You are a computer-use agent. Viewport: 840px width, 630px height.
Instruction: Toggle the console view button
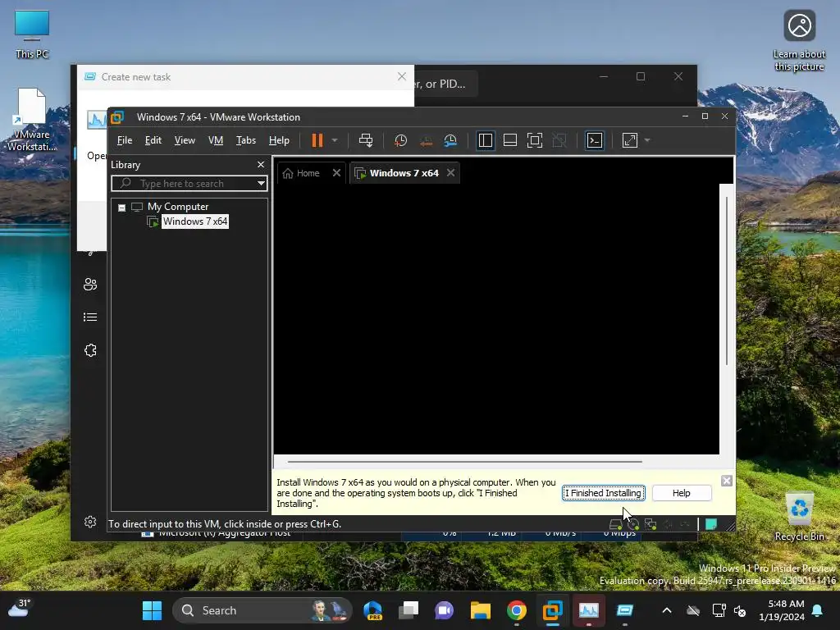pos(595,140)
